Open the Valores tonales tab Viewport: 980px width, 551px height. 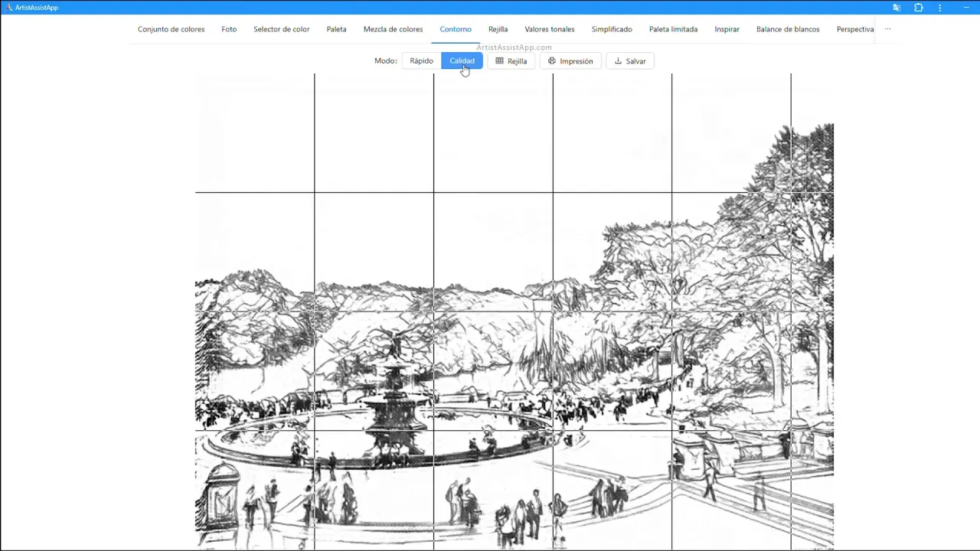pyautogui.click(x=549, y=29)
